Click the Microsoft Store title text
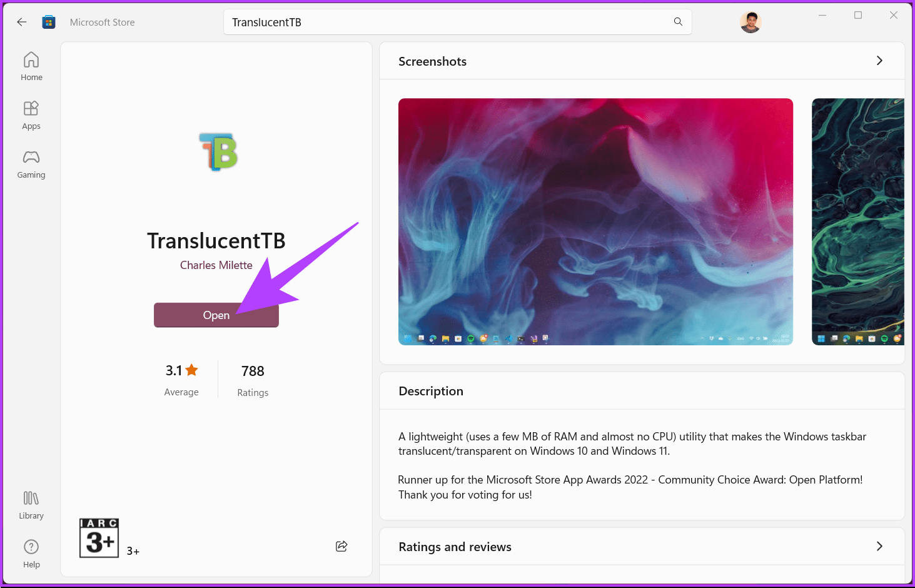The width and height of the screenshot is (915, 588). point(102,23)
